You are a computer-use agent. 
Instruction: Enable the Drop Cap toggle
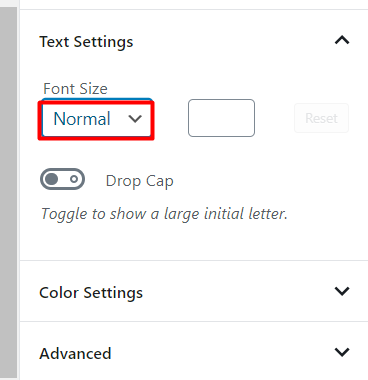point(62,179)
